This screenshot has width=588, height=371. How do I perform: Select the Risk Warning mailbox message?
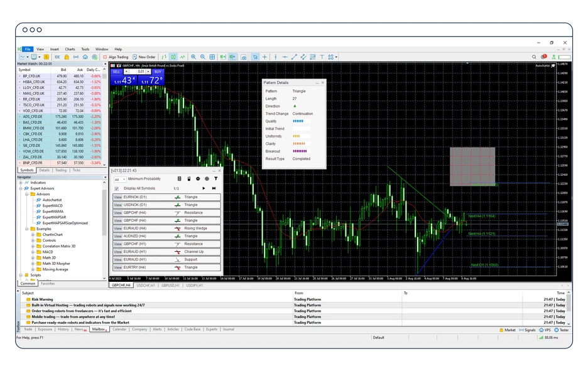tap(42, 299)
